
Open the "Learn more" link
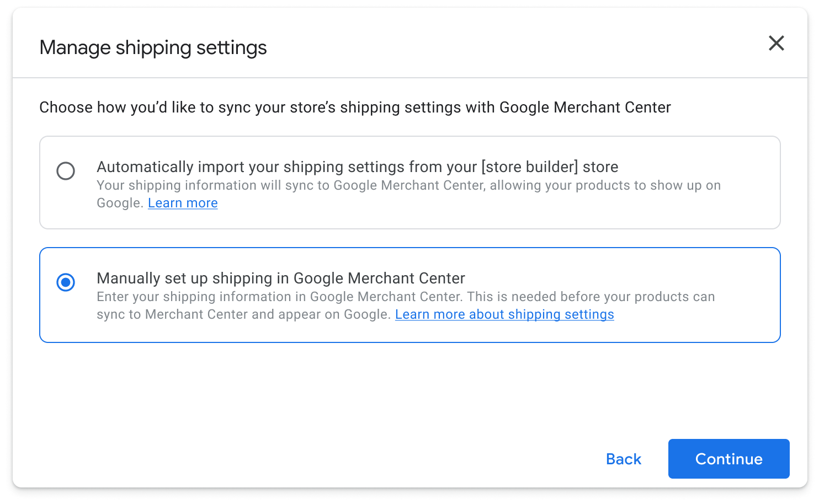click(183, 203)
